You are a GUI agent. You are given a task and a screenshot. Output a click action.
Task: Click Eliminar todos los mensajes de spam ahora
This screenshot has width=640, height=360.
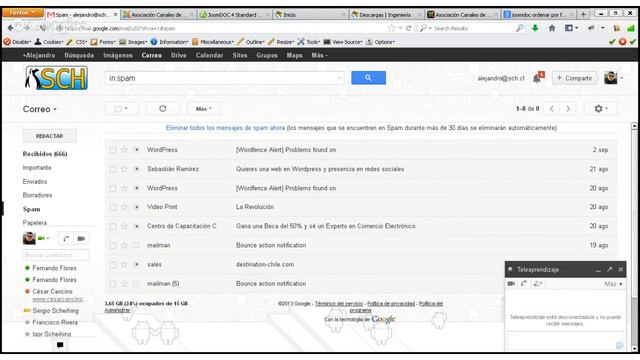225,128
